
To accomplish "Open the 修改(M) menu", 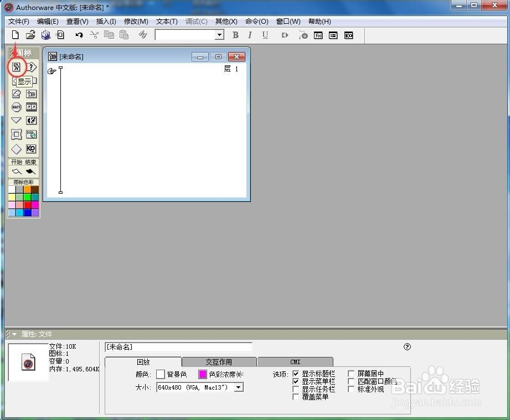I will tap(136, 22).
